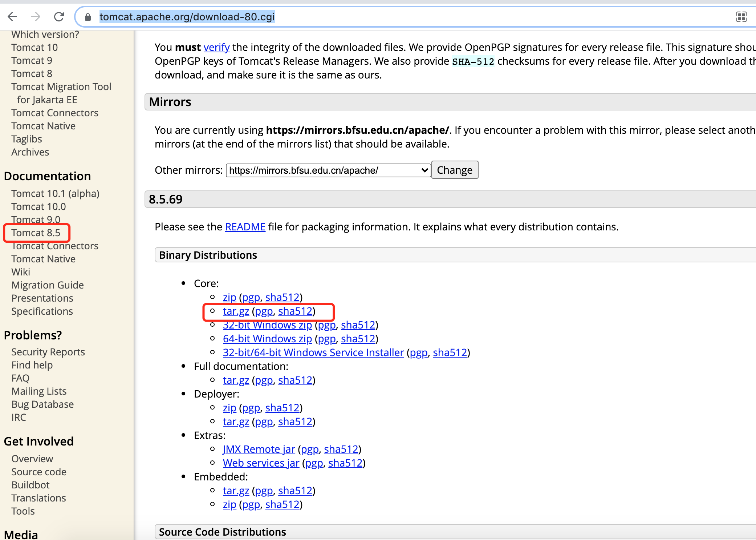
Task: Click the browser back arrow
Action: coord(12,17)
